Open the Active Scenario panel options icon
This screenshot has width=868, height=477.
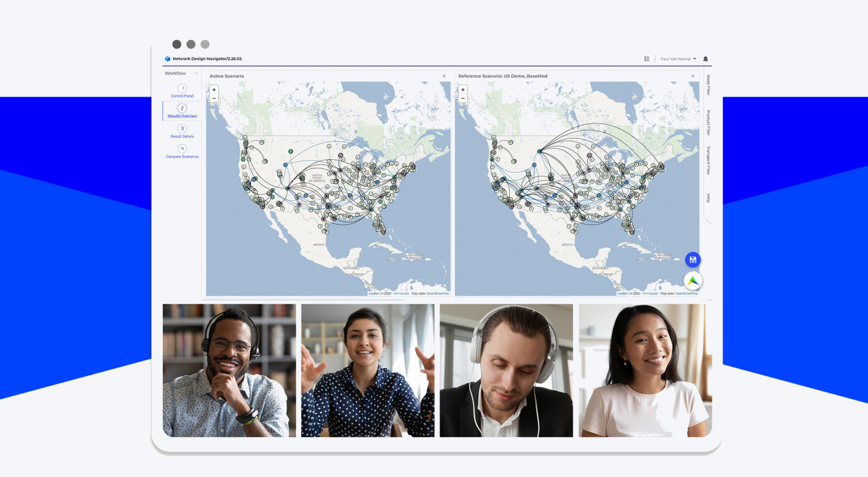443,76
